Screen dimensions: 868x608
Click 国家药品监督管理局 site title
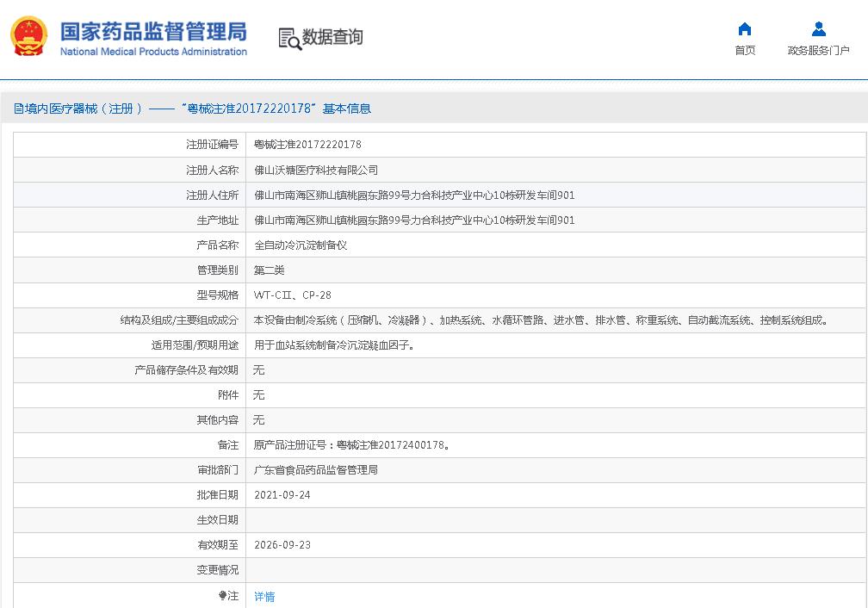click(153, 31)
